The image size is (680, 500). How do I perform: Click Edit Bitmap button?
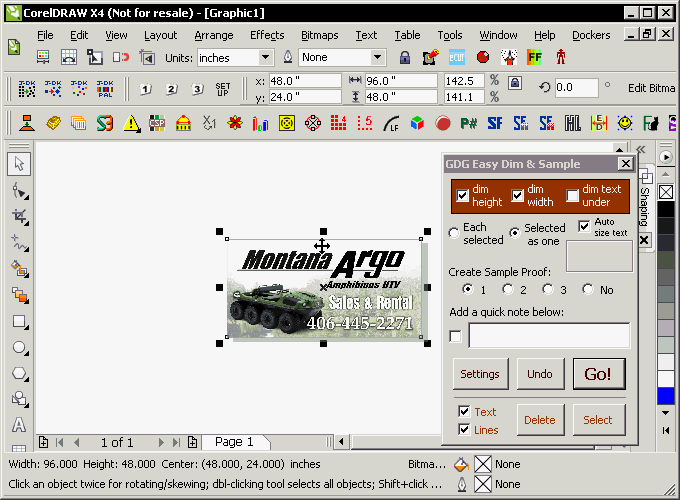coord(652,88)
